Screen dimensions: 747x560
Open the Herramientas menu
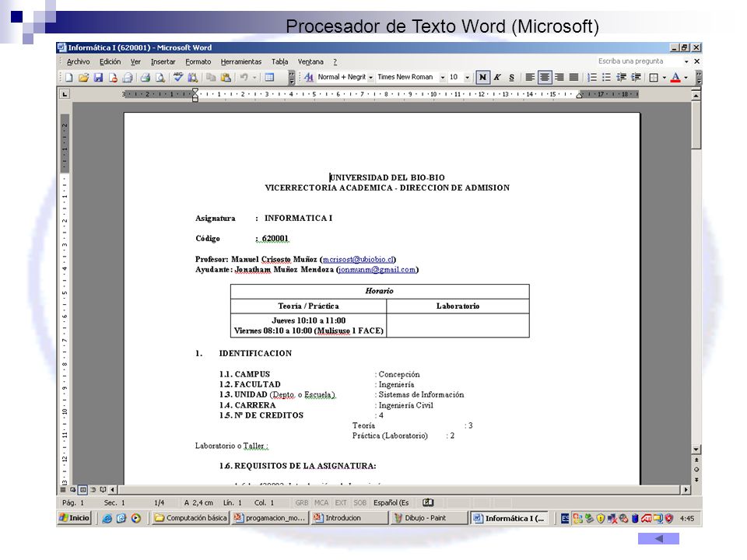tap(241, 62)
